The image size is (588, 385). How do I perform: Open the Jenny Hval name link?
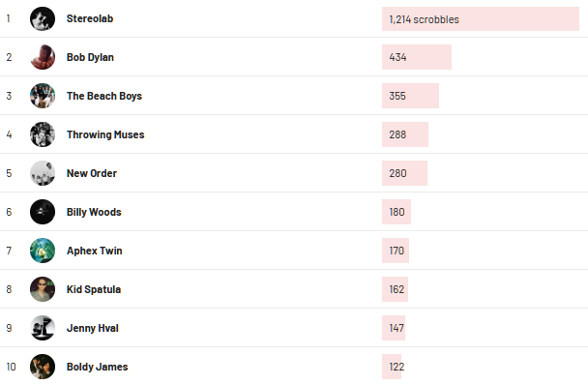click(93, 328)
